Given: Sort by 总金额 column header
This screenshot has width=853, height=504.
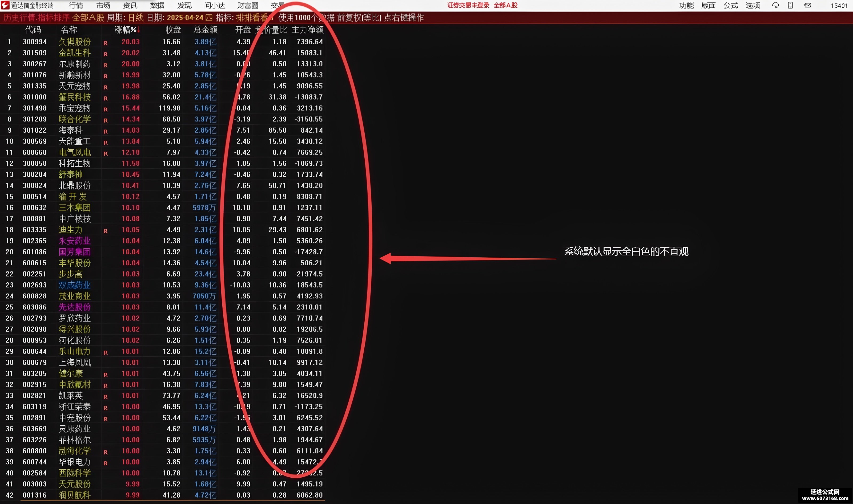Looking at the screenshot, I should tap(205, 30).
